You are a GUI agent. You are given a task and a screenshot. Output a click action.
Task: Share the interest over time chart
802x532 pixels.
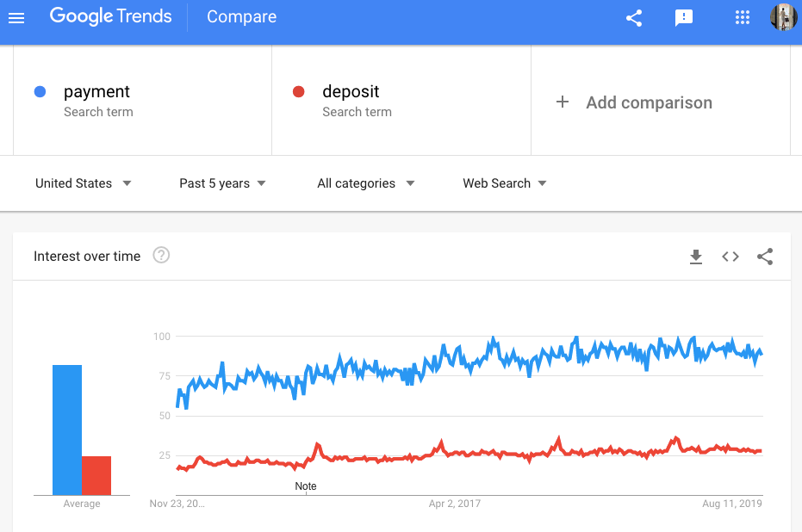click(765, 257)
